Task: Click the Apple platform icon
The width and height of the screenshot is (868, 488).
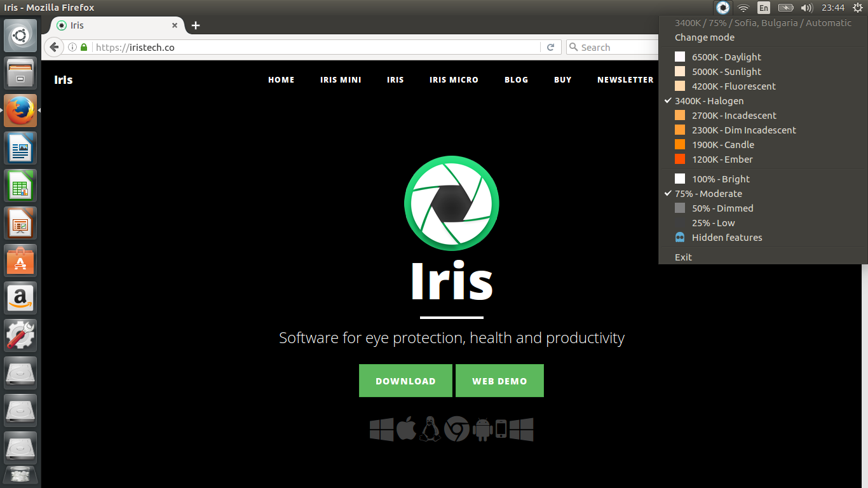Action: (x=406, y=429)
